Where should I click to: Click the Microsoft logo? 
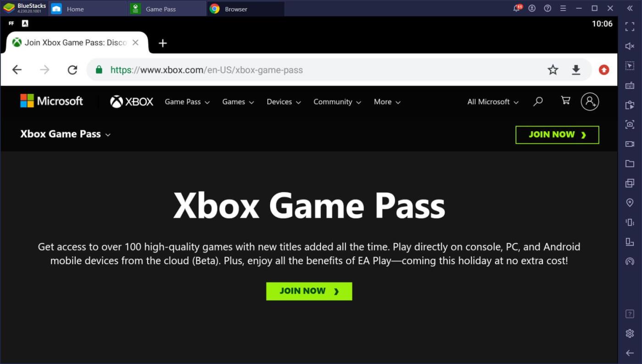pos(52,101)
